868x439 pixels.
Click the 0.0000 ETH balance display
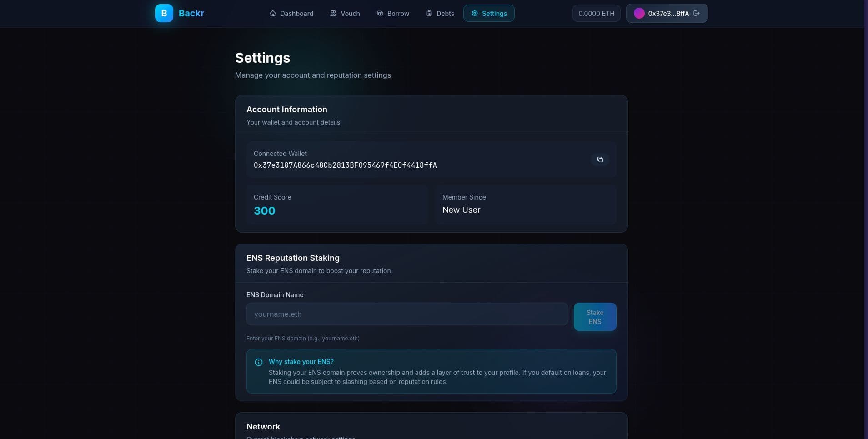click(x=596, y=13)
